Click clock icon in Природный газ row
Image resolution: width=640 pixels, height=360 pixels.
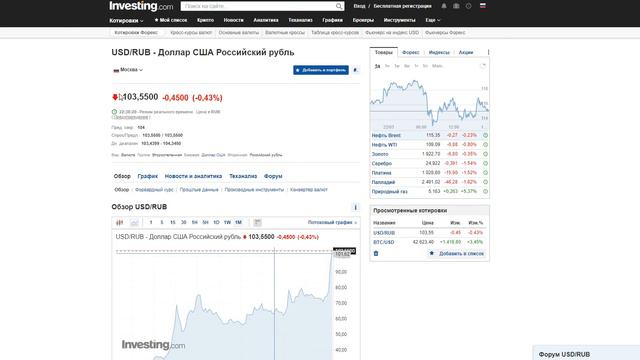click(485, 191)
